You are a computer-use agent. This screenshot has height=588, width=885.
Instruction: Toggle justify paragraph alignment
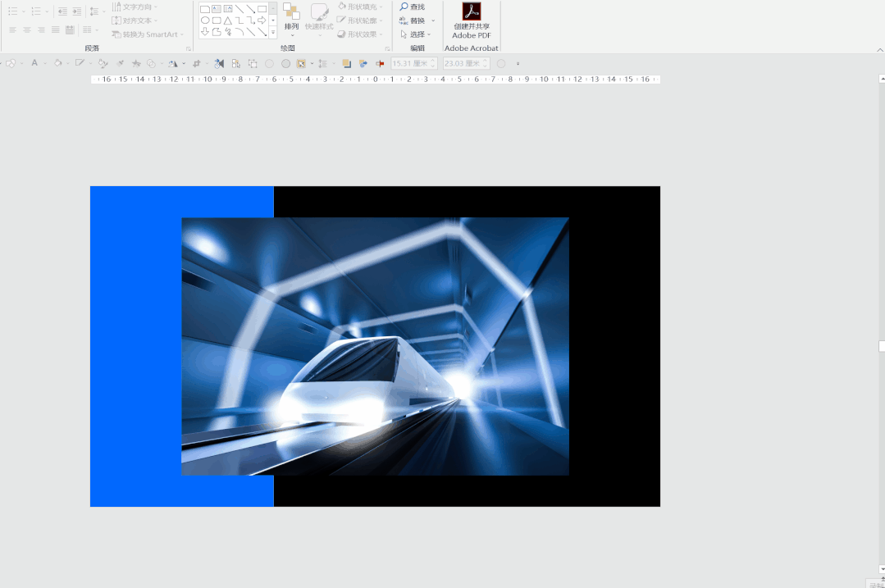pos(56,30)
